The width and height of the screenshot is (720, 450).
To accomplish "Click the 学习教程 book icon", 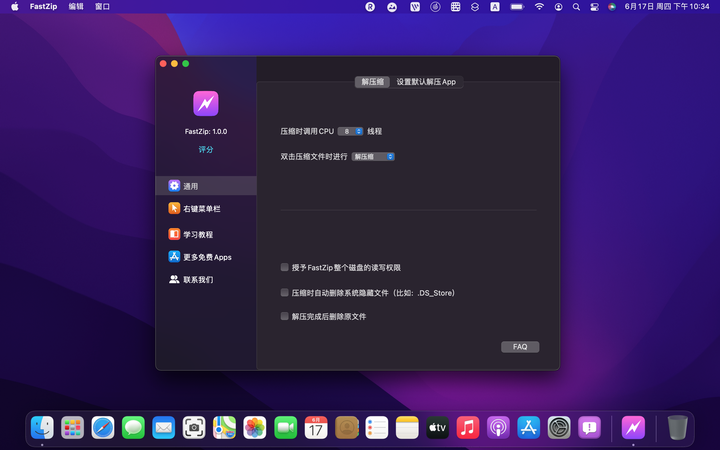I will (x=174, y=234).
